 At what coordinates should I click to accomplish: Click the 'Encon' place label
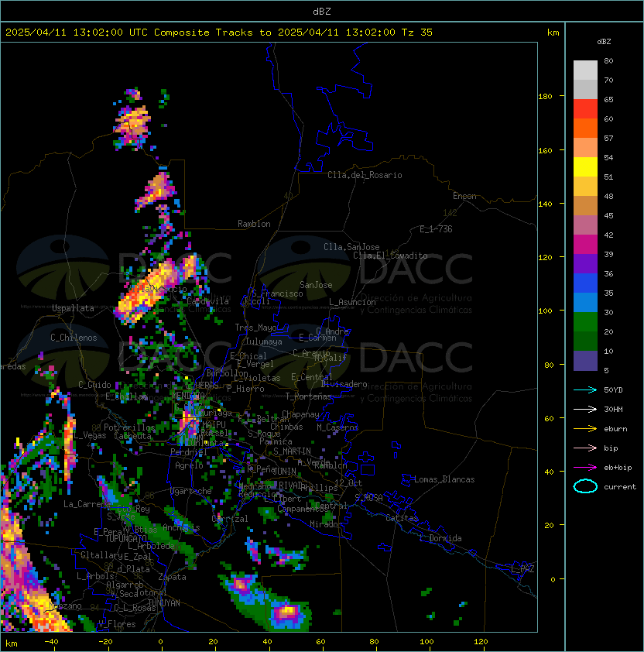[464, 196]
